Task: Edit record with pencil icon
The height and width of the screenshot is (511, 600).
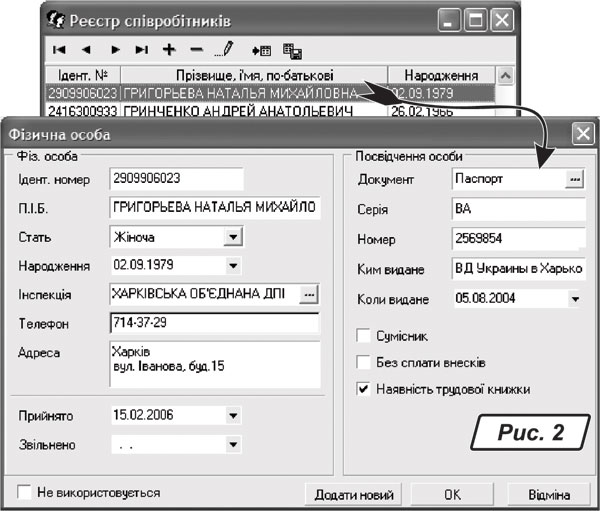Action: (224, 49)
